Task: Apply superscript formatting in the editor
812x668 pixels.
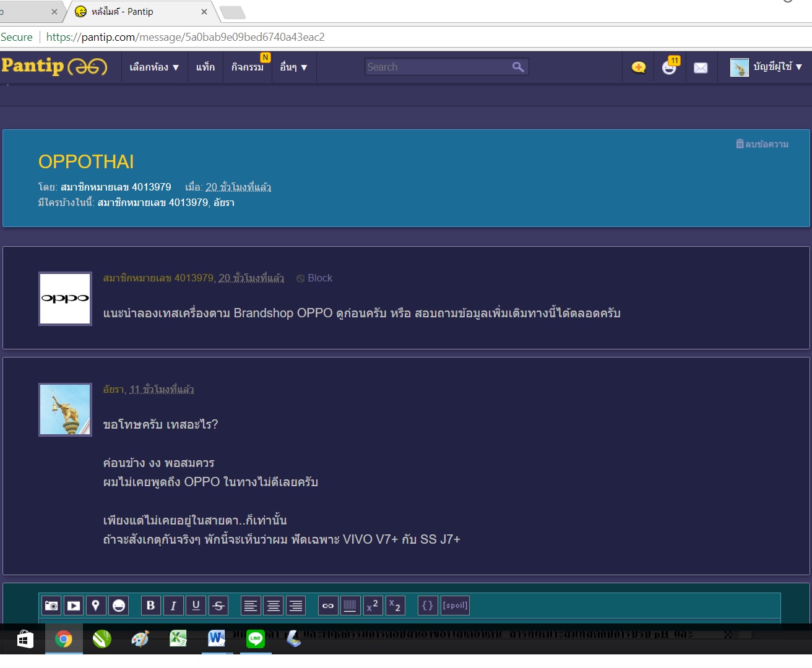Action: tap(373, 606)
